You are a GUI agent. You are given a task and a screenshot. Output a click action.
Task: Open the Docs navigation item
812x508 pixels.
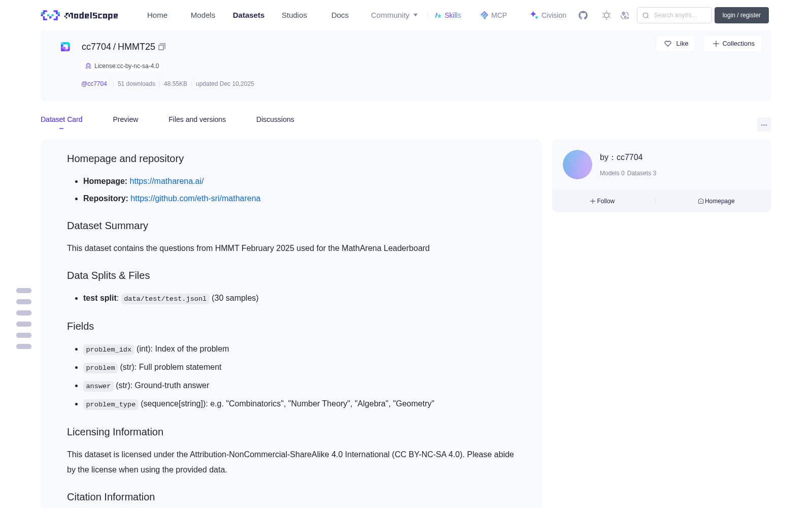(x=340, y=15)
